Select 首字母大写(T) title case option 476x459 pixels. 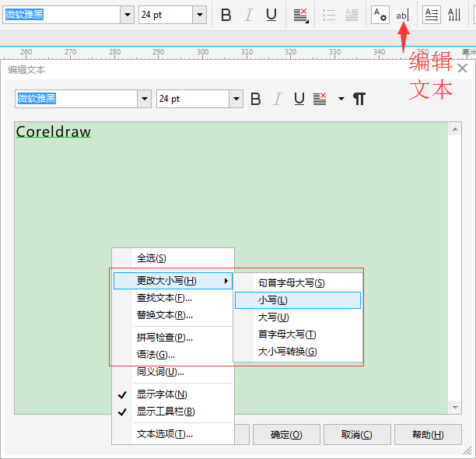pos(298,335)
